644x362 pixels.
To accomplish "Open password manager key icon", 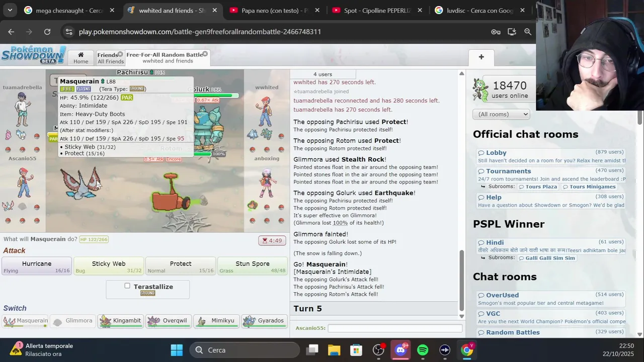I will [x=496, y=32].
